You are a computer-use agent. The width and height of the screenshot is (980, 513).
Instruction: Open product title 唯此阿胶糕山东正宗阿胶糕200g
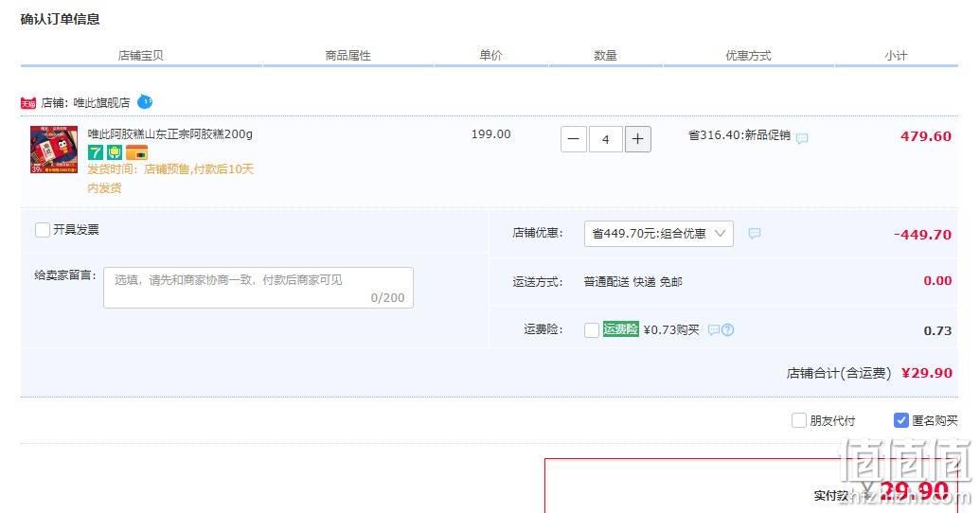[x=170, y=133]
